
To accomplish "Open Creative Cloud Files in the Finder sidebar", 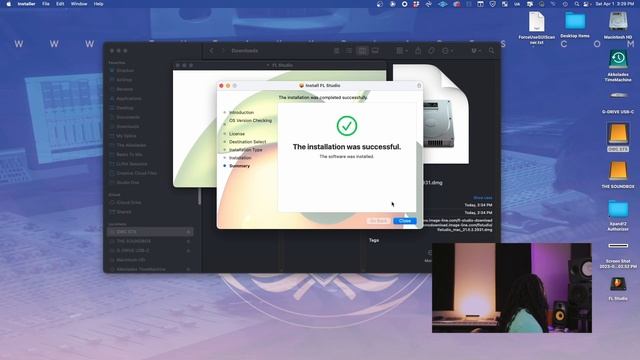I will coord(137,173).
